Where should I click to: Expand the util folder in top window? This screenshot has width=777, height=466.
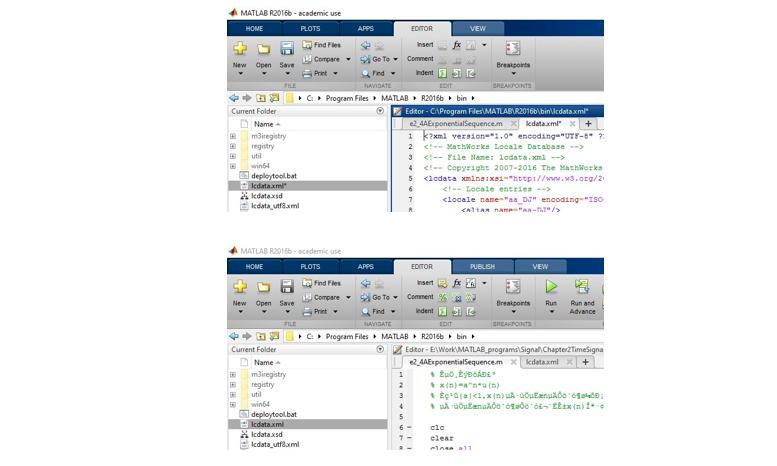[x=233, y=156]
